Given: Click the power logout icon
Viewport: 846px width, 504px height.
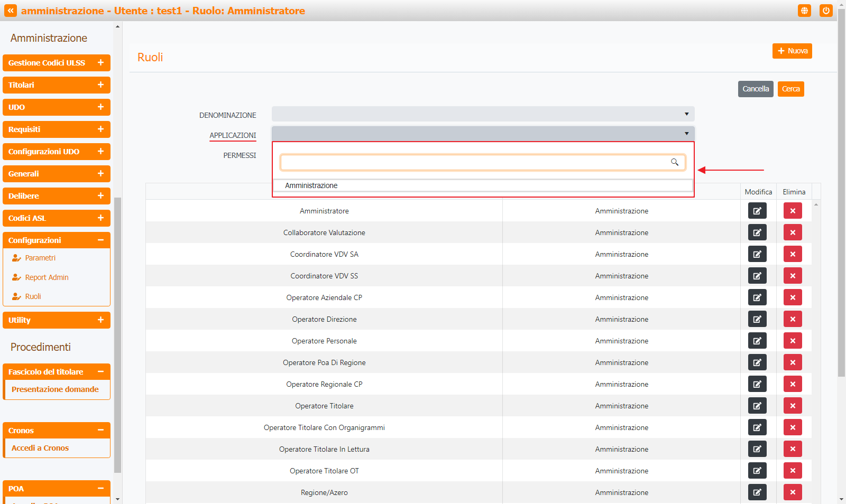Looking at the screenshot, I should coord(826,11).
